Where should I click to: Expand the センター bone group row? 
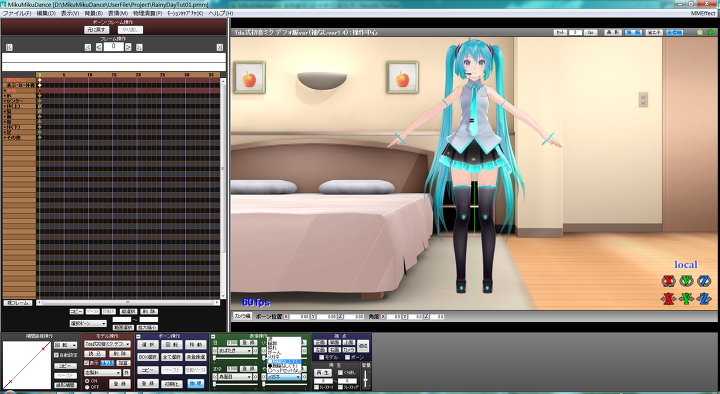[5, 101]
